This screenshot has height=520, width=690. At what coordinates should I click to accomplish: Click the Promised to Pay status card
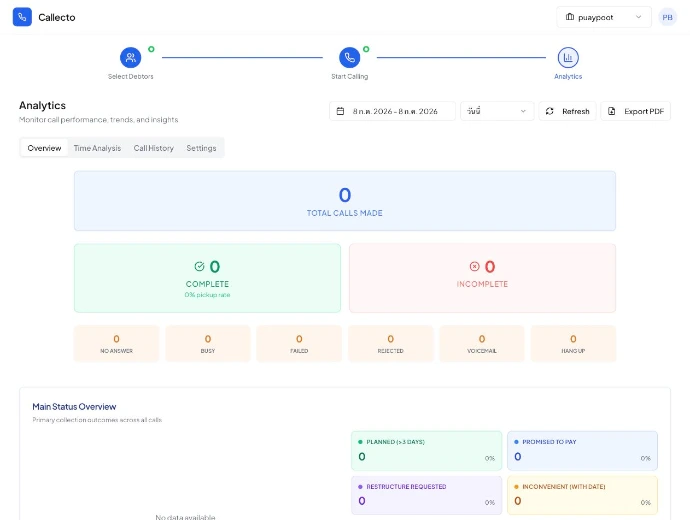coord(582,451)
